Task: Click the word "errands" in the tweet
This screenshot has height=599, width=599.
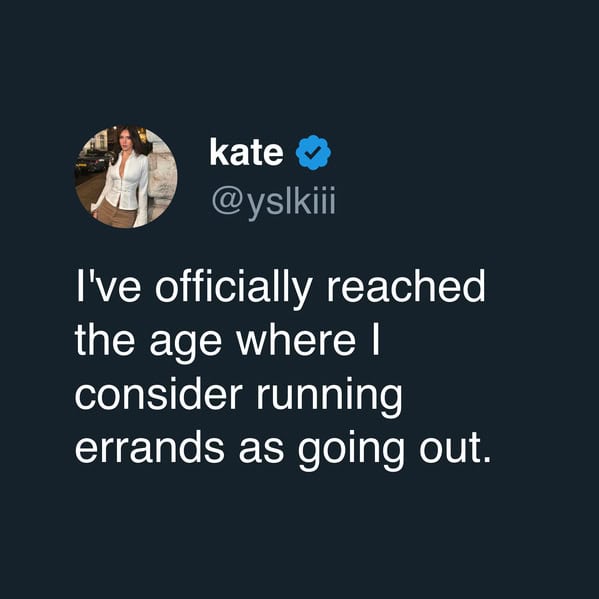Action: point(149,447)
